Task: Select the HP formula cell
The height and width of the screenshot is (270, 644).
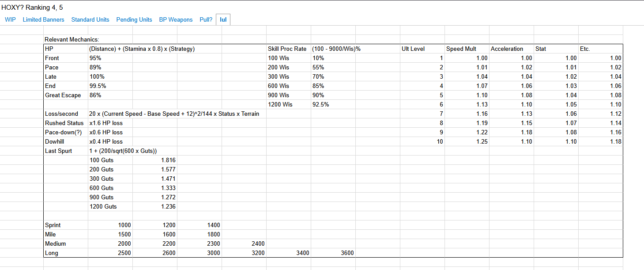Action: 142,49
